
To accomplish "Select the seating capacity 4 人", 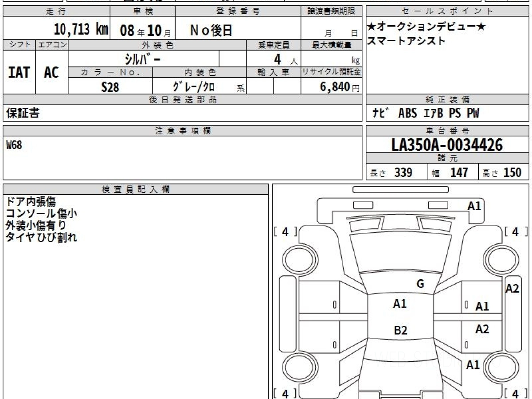I will [x=285, y=59].
